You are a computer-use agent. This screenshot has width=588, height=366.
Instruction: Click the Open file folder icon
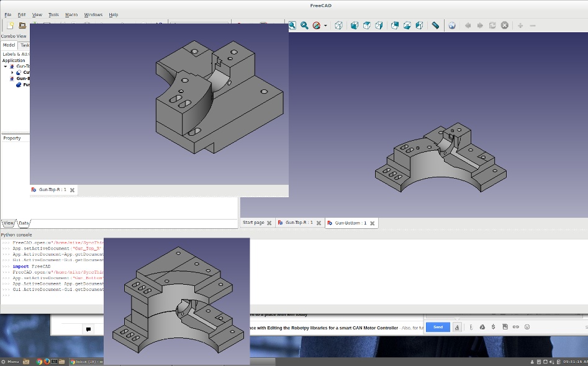(22, 25)
